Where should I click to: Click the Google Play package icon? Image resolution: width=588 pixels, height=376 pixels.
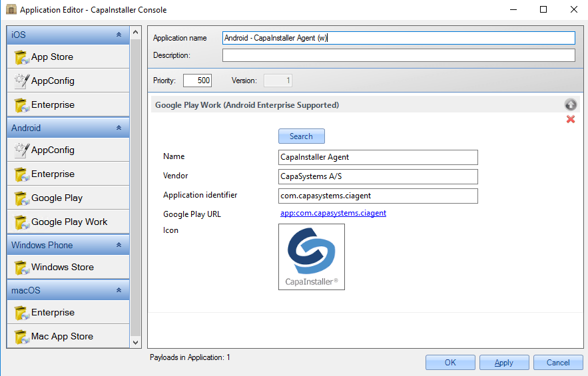(x=22, y=198)
